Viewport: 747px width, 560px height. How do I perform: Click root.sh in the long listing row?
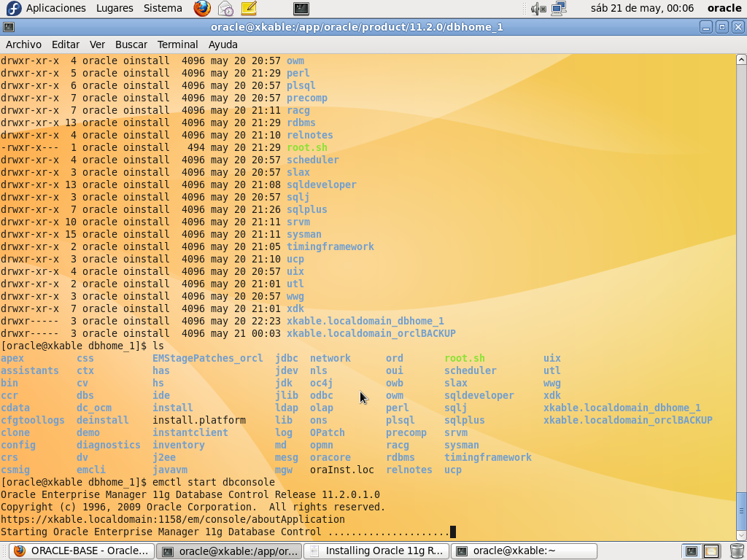307,147
